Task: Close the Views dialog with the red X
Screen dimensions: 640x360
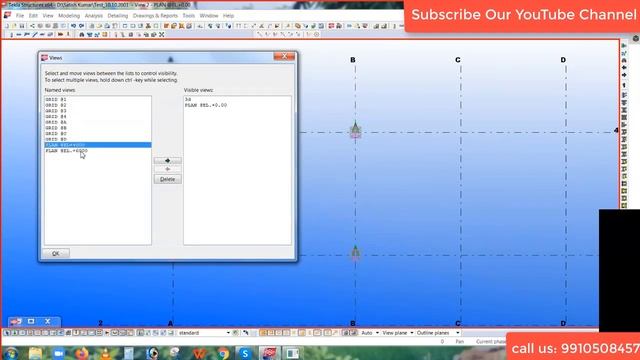Action: pos(284,56)
